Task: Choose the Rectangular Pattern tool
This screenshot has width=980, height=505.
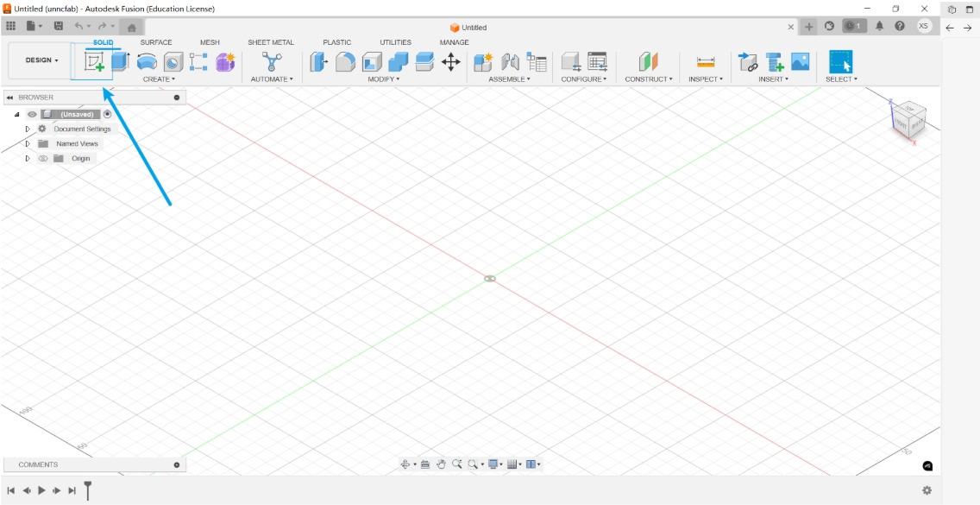Action: click(x=198, y=62)
